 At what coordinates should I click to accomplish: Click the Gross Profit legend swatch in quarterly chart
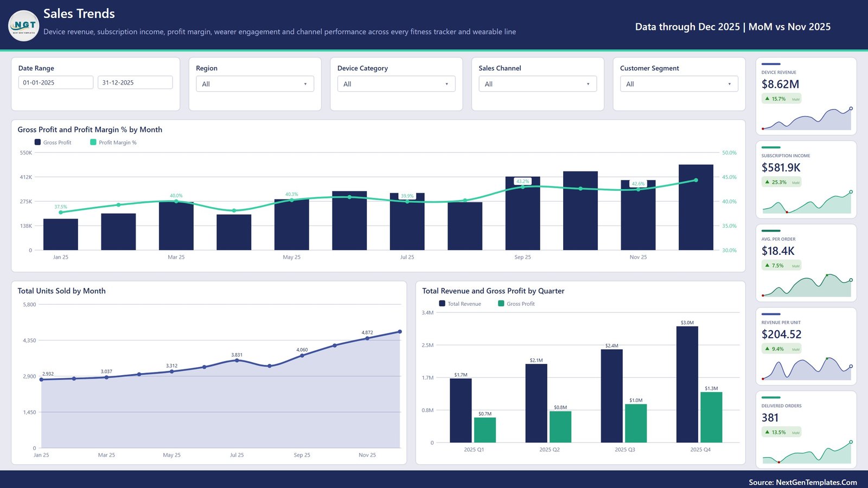tap(501, 304)
